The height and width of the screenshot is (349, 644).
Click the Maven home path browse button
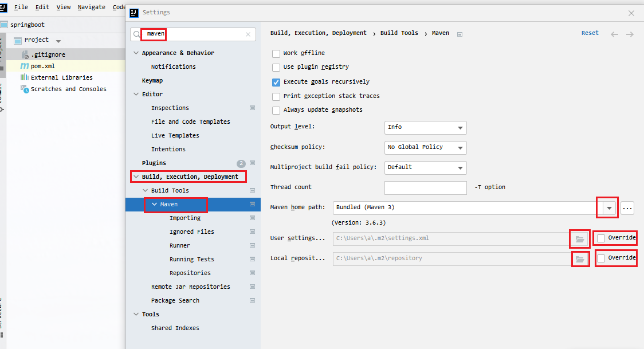(627, 208)
